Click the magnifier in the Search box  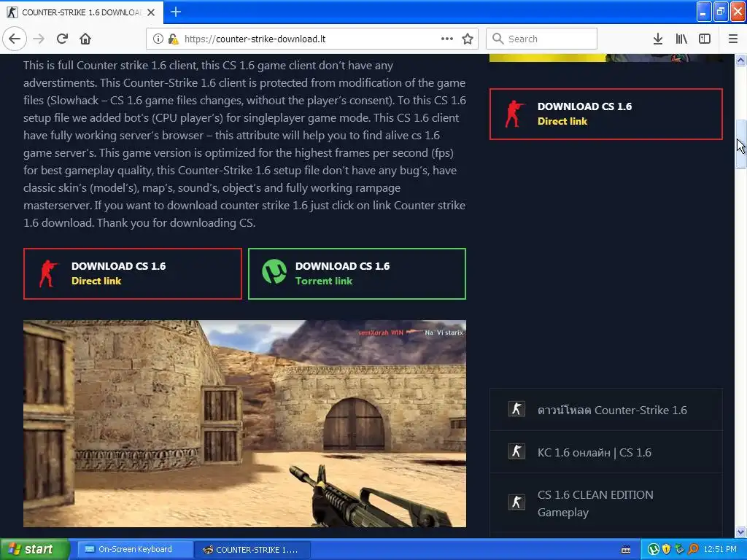[x=498, y=39]
